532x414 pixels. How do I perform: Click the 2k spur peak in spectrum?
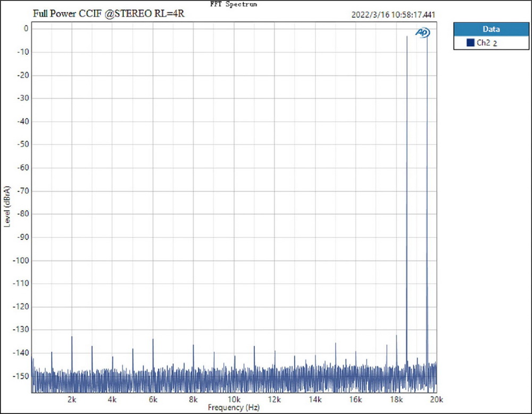(72, 337)
